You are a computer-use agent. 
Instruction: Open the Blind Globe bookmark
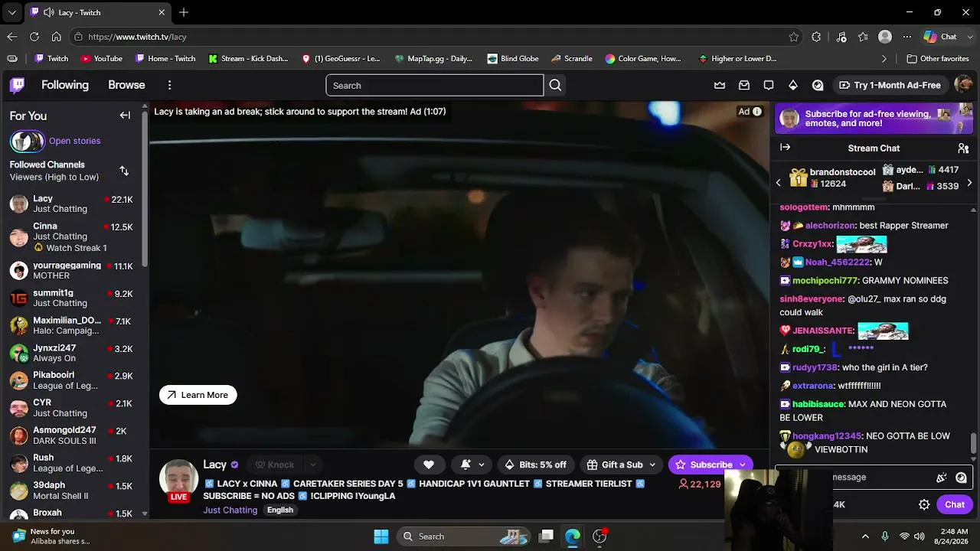point(513,59)
